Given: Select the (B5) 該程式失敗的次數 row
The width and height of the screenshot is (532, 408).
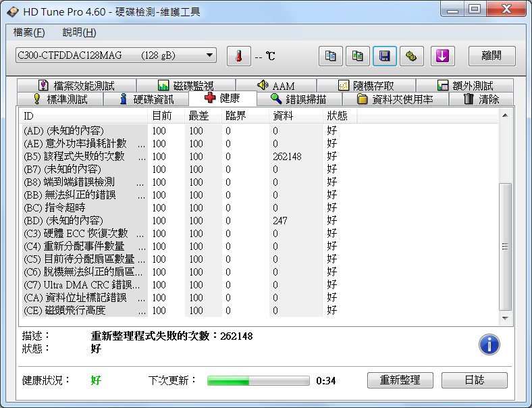Looking at the screenshot, I should (x=259, y=157).
